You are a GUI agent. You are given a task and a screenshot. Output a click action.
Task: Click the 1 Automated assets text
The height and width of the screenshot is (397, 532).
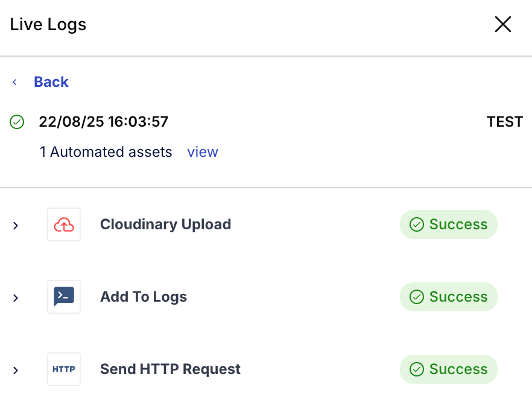click(x=106, y=152)
